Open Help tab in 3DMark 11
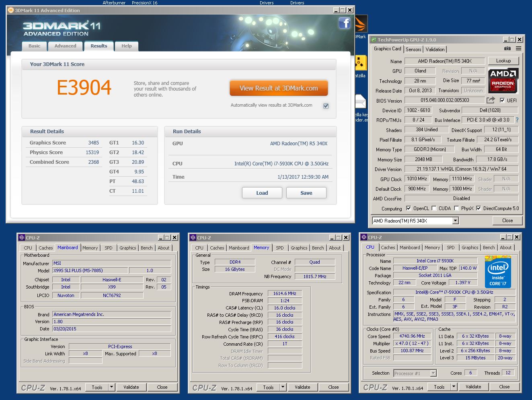The image size is (532, 400). pos(127,46)
